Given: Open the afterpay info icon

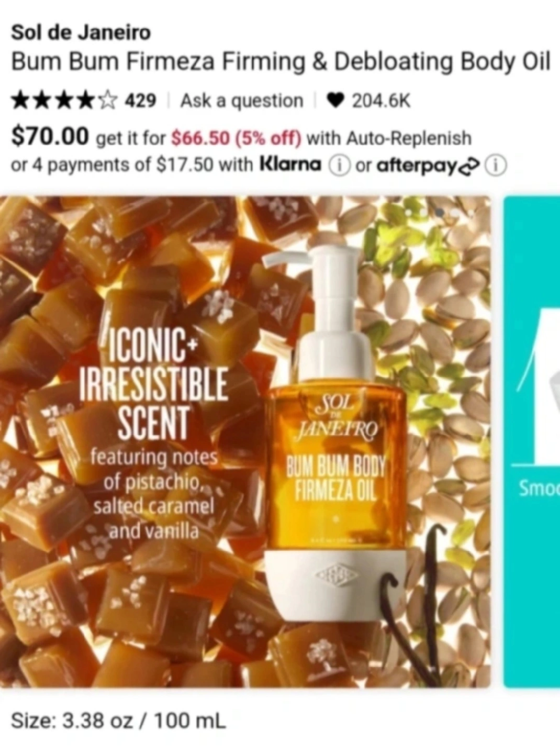Looking at the screenshot, I should pyautogui.click(x=496, y=165).
